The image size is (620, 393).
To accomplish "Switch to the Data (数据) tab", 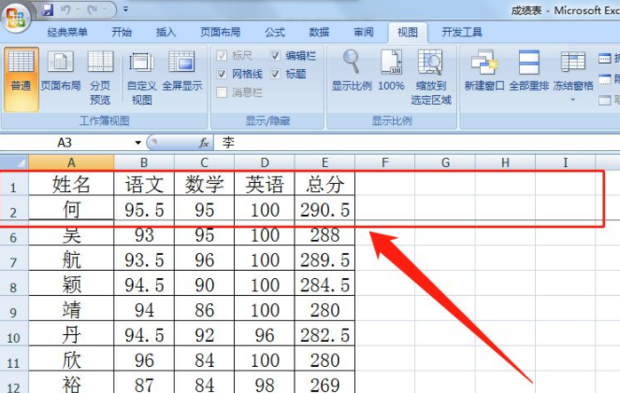I will pos(319,32).
